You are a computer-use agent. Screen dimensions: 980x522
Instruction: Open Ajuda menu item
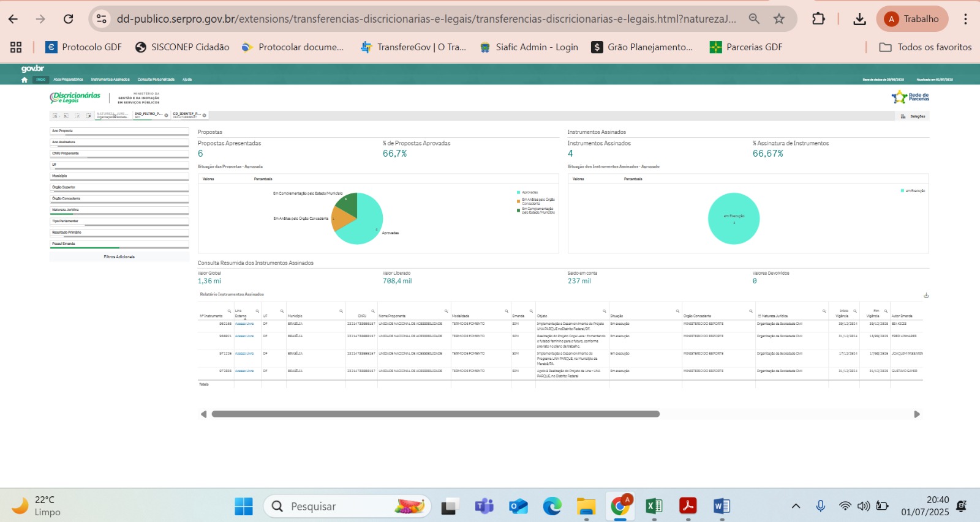pos(187,80)
